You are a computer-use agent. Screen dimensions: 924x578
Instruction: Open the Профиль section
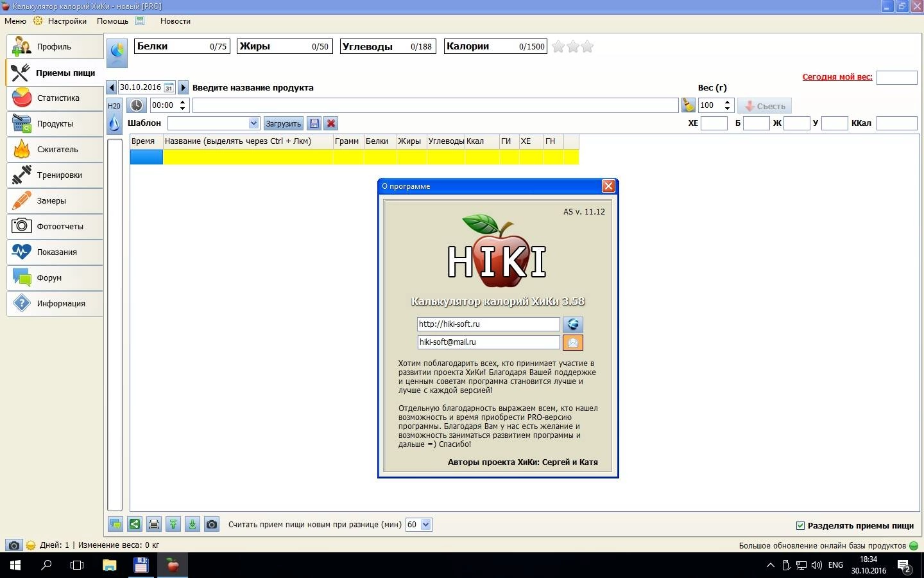[x=55, y=46]
